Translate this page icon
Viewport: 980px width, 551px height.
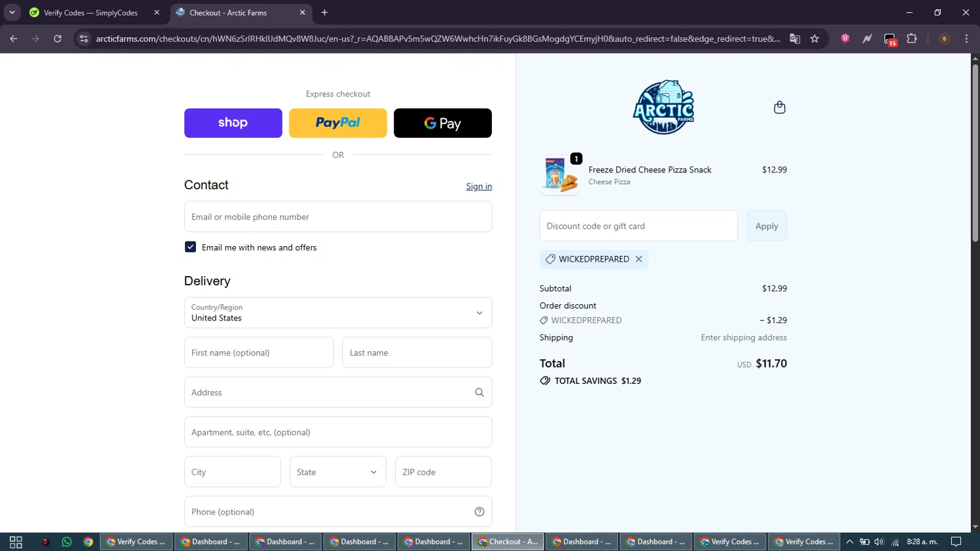[x=794, y=39]
